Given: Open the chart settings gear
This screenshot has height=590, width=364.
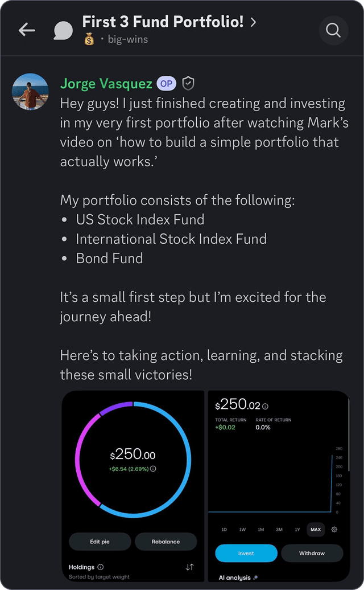Looking at the screenshot, I should pos(334,529).
